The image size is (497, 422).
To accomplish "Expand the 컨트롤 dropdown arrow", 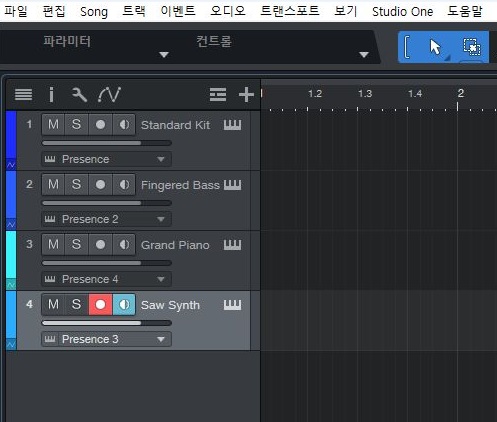I will point(364,55).
